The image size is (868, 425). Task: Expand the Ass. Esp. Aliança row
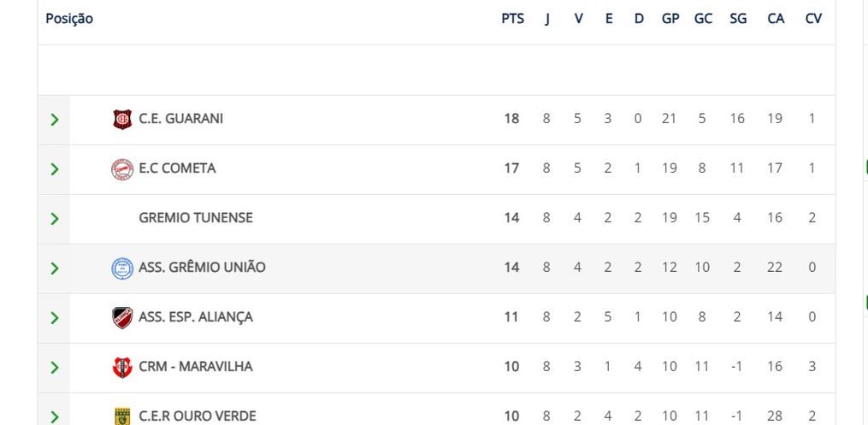tap(55, 317)
